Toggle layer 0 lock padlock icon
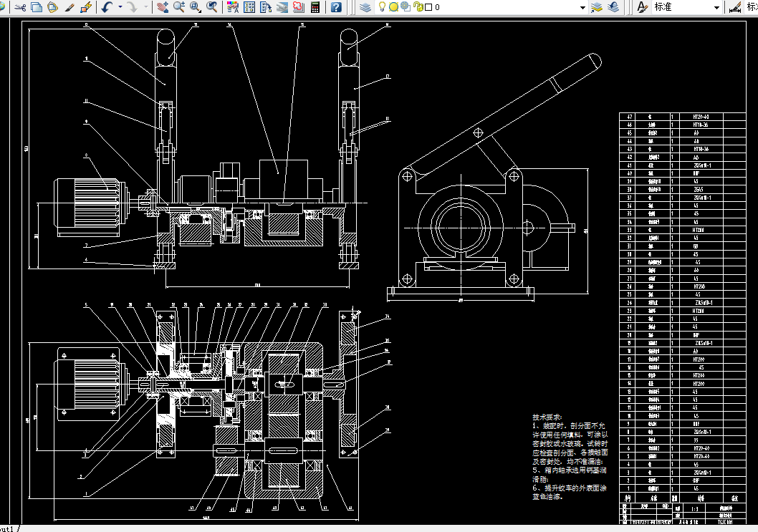Screen dimensions: 758x532 pyautogui.click(x=418, y=6)
